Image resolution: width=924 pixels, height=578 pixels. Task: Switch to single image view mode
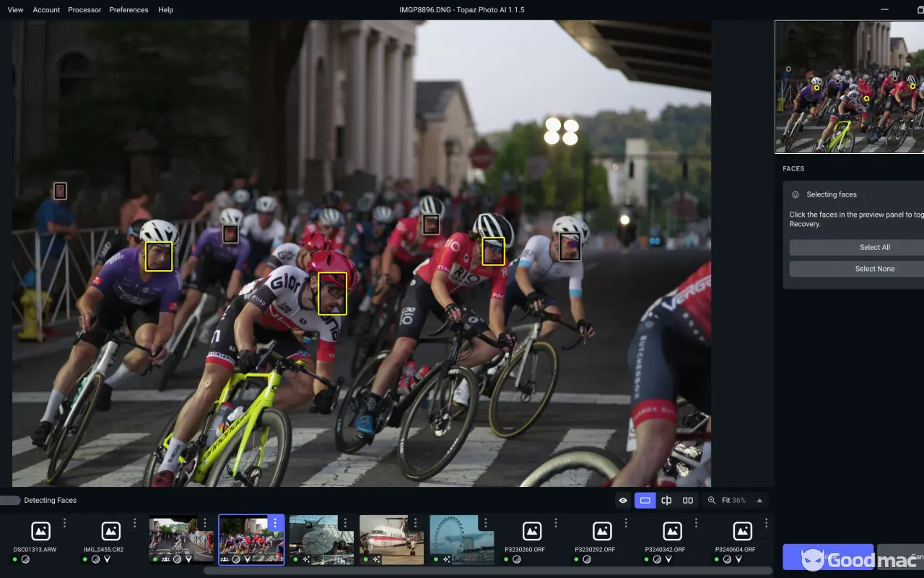pos(645,500)
